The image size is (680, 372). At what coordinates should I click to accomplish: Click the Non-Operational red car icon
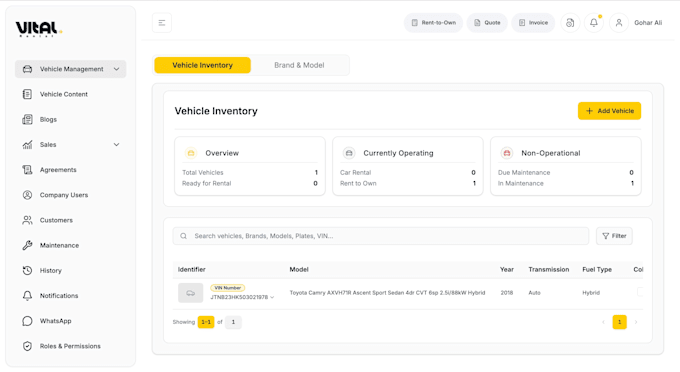[507, 153]
